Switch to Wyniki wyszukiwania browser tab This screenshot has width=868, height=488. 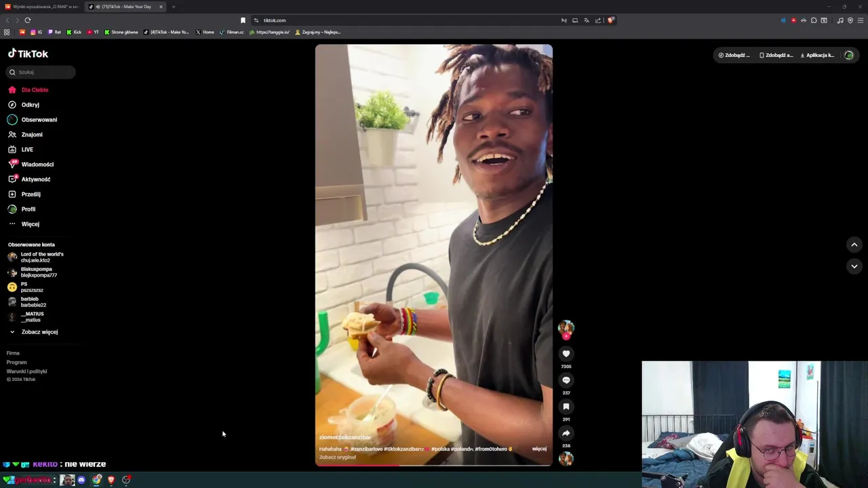(41, 7)
